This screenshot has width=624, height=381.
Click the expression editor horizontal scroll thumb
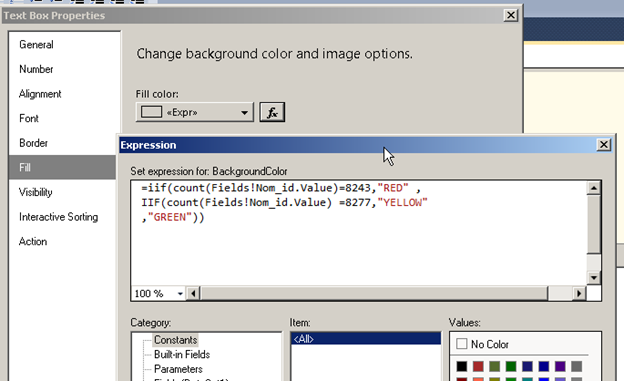(374, 293)
